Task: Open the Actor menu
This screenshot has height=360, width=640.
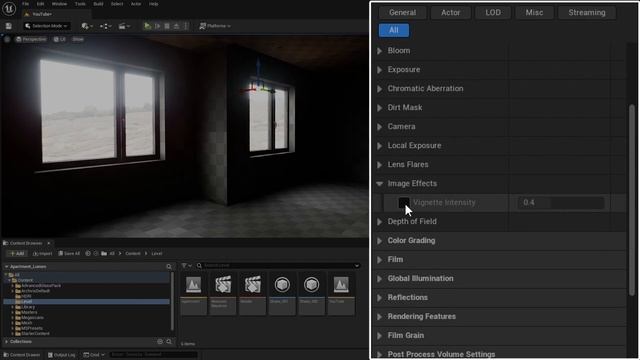Action: point(136,4)
